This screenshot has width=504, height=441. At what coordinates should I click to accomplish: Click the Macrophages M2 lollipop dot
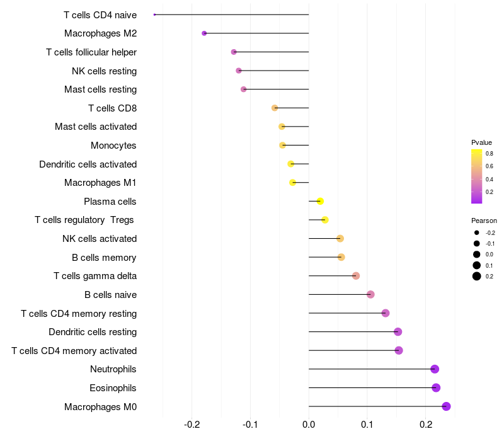click(x=204, y=33)
